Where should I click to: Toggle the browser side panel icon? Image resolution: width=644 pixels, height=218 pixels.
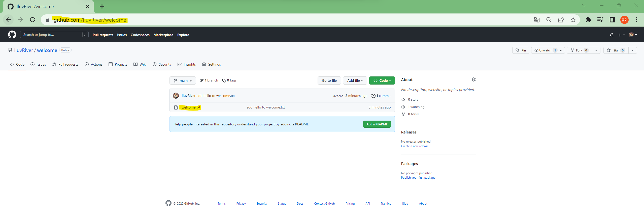pyautogui.click(x=612, y=20)
